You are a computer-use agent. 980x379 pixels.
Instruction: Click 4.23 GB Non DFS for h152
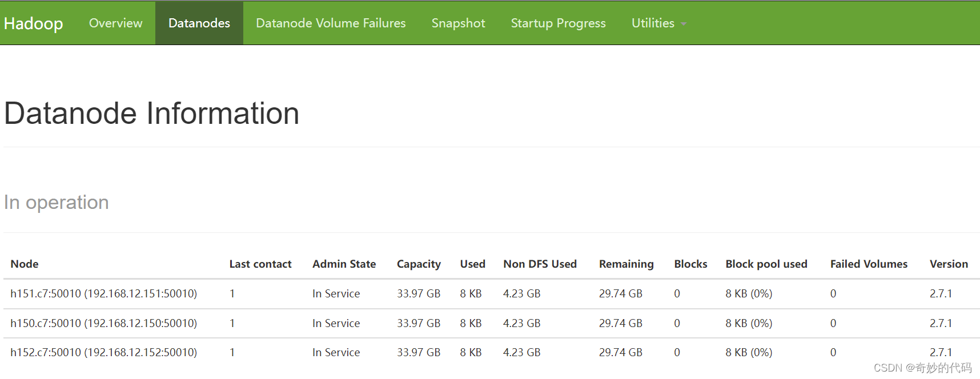[521, 352]
